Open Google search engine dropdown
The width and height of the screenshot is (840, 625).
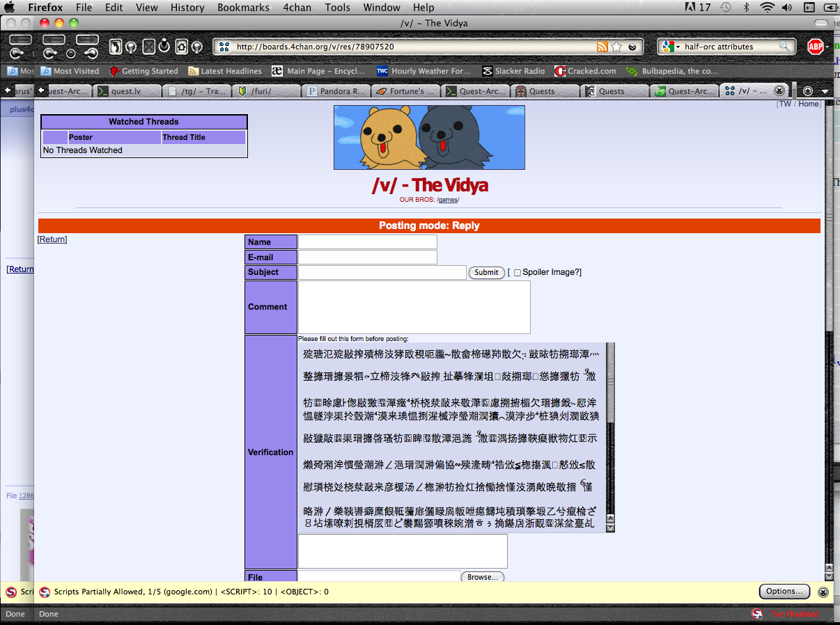click(671, 47)
